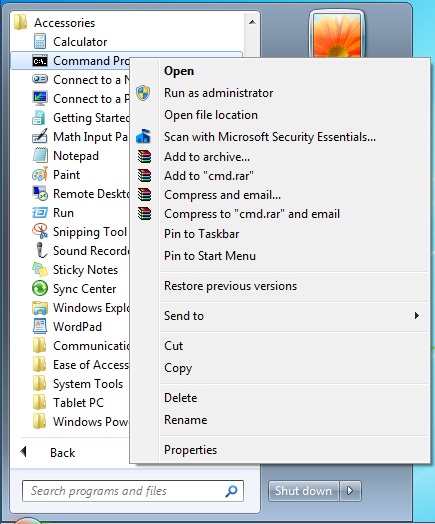Open Sync Center
Screen dimensions: 435x524
tap(84, 289)
